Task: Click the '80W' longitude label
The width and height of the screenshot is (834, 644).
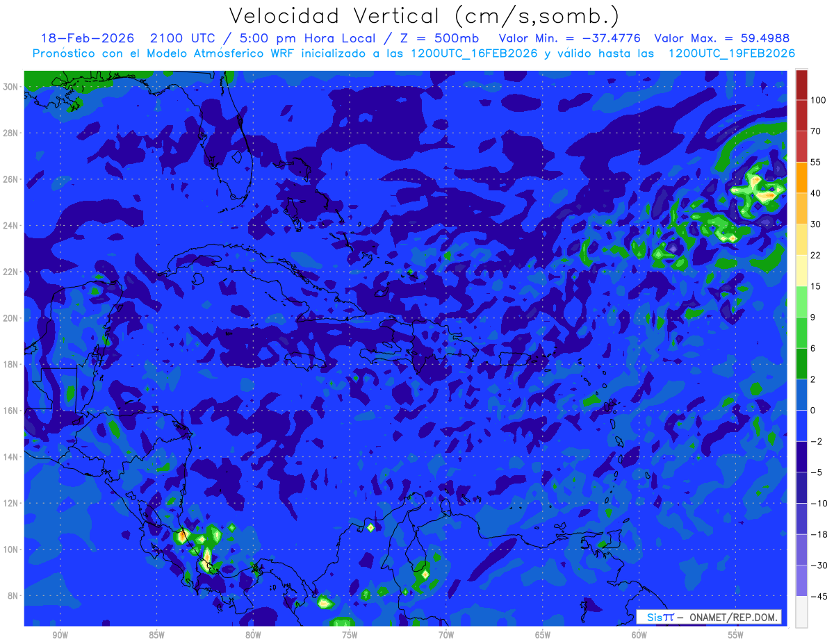Action: point(253,635)
